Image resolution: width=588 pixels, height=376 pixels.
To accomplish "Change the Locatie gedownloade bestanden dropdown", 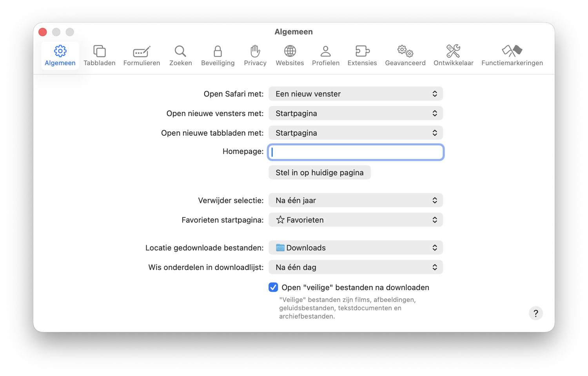I will [x=355, y=248].
